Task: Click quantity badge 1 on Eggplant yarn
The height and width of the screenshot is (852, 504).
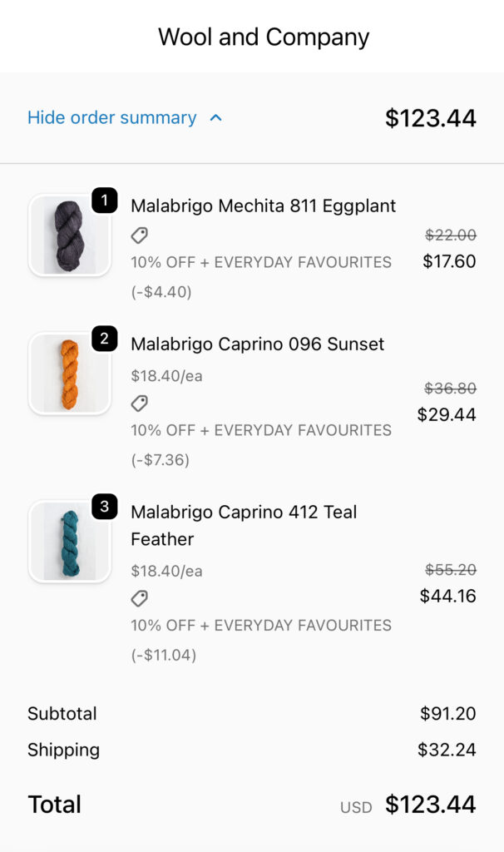Action: (104, 201)
